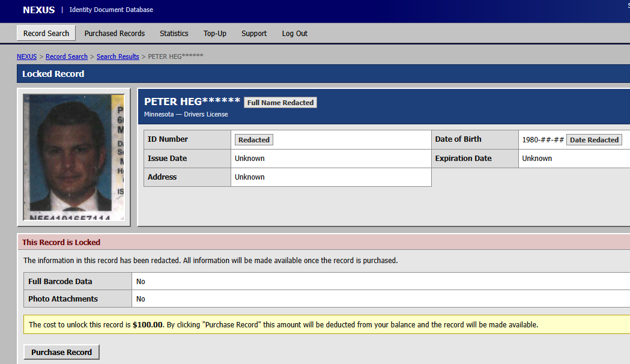This screenshot has width=630, height=364.
Task: Click the No value for Full Barcode Data
Action: [141, 282]
